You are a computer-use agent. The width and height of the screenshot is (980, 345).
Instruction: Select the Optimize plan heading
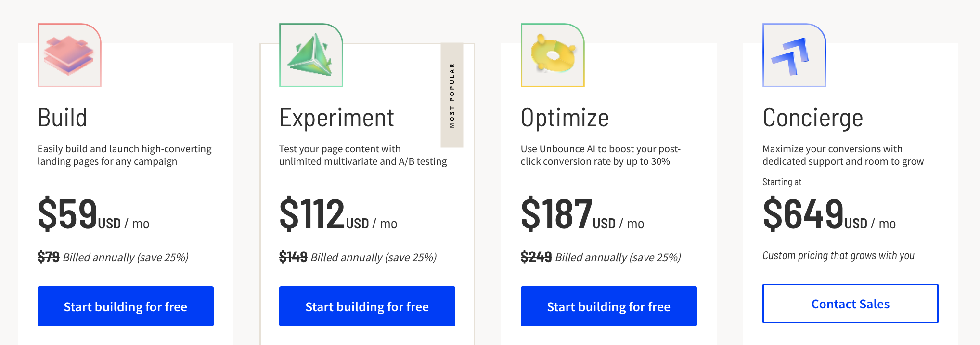click(565, 118)
